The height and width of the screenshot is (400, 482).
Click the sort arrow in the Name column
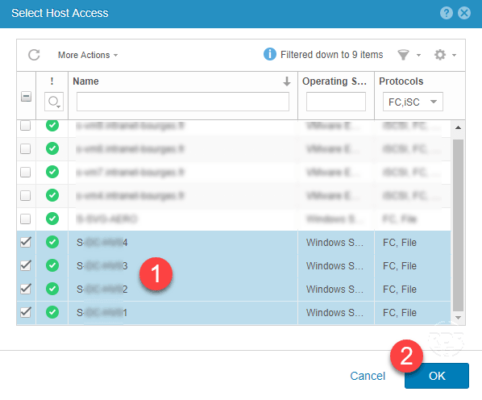coord(287,81)
